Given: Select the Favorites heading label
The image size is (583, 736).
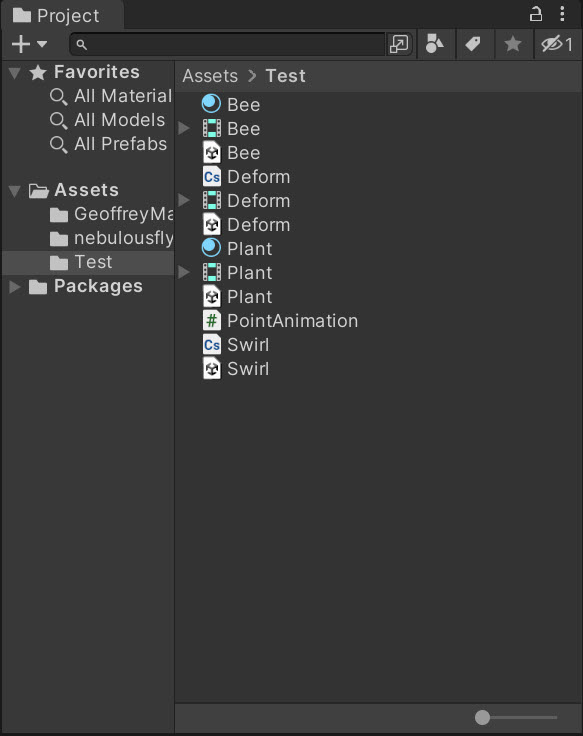Looking at the screenshot, I should point(97,72).
